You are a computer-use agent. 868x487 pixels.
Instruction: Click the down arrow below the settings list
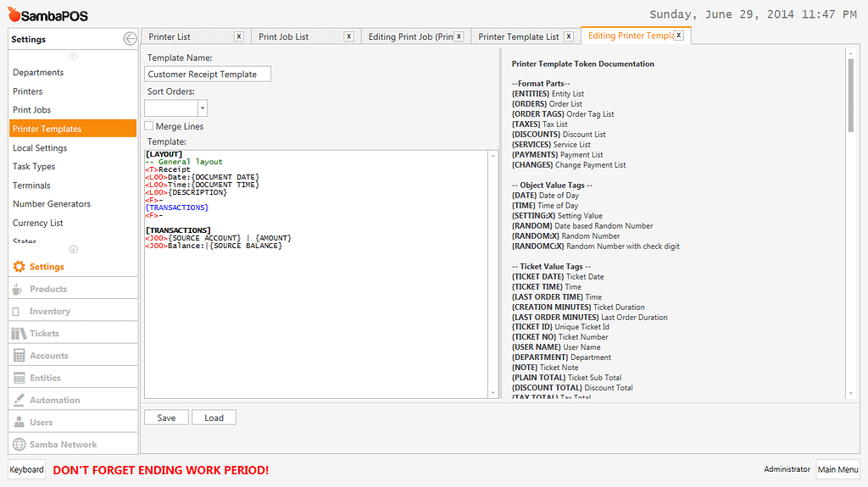[x=73, y=249]
